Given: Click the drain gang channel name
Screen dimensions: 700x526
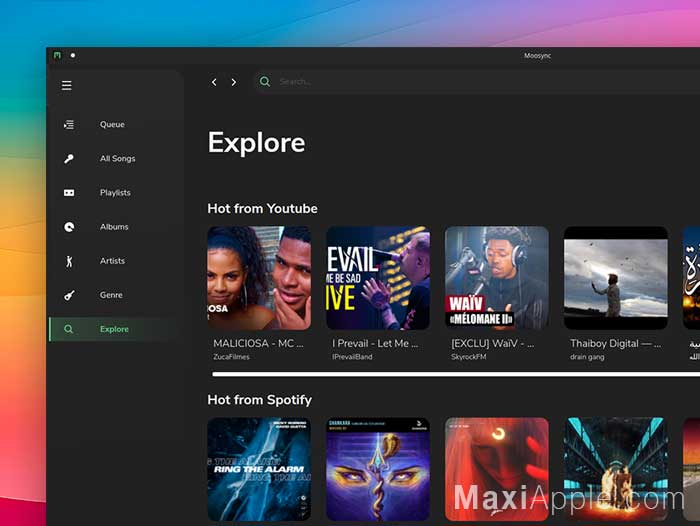Looking at the screenshot, I should (x=587, y=357).
